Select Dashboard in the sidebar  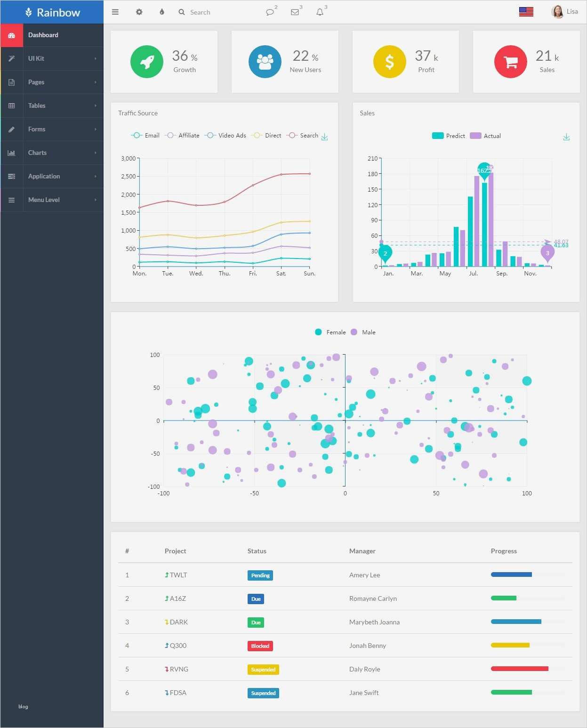click(x=52, y=35)
